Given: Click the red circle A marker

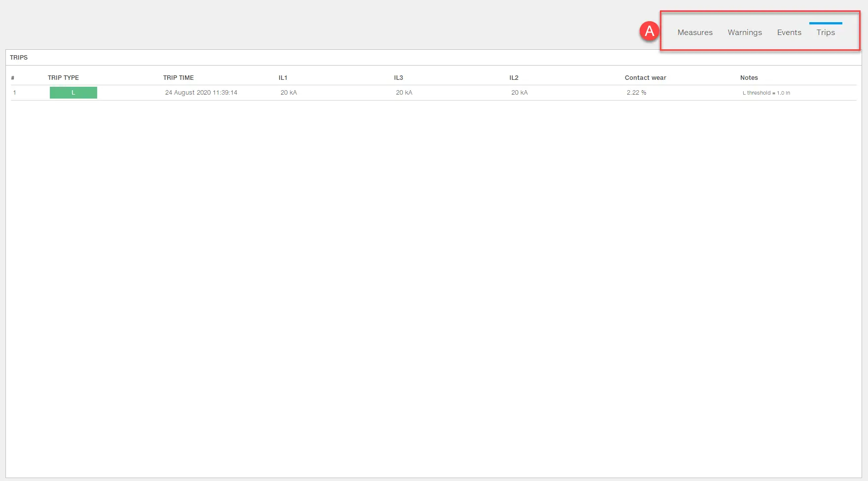Looking at the screenshot, I should coord(649,31).
